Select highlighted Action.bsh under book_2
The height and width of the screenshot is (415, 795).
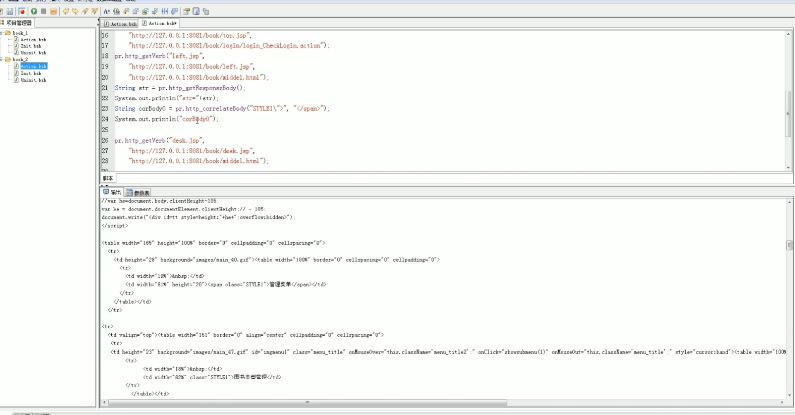[x=33, y=66]
